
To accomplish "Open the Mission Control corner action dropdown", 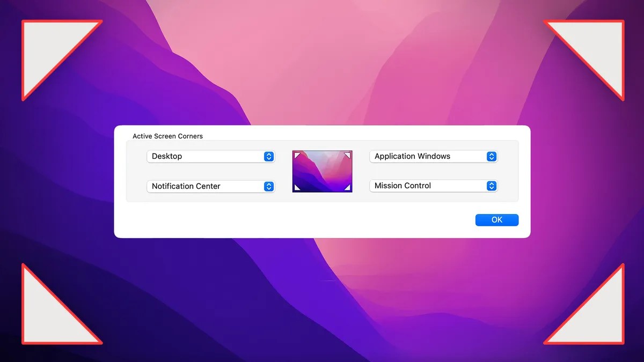I will 433,186.
